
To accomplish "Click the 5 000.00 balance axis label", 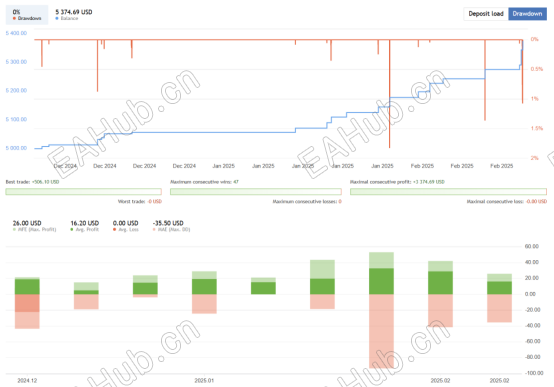I will 16,148.
